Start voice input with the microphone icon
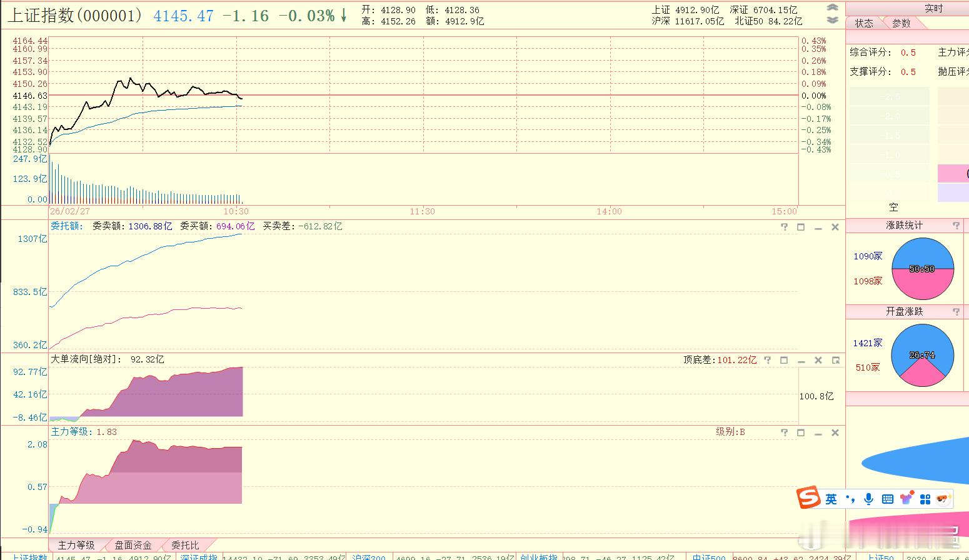The image size is (969, 560). tap(868, 499)
